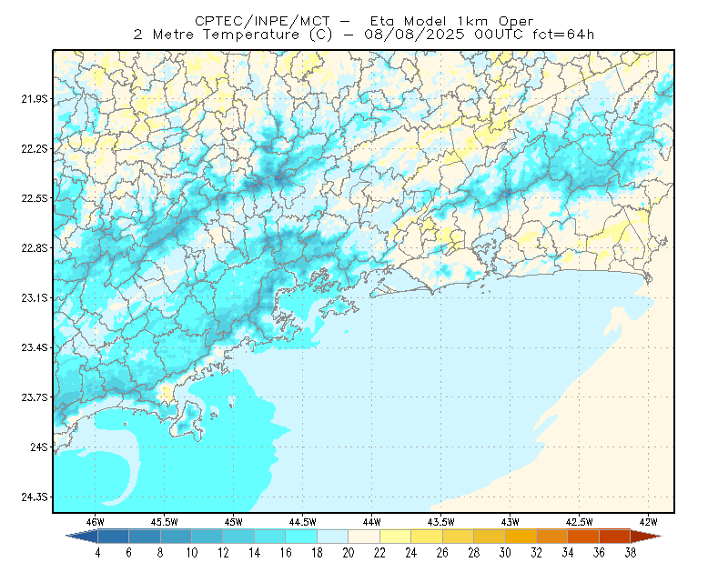The height and width of the screenshot is (562, 728).
Task: Click the 24S latitude axis label
Action: click(39, 447)
